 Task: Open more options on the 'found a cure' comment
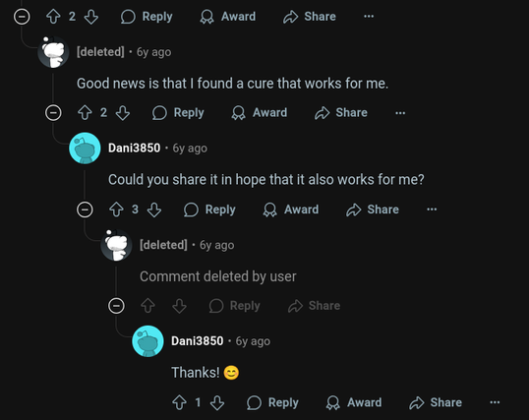tap(400, 113)
